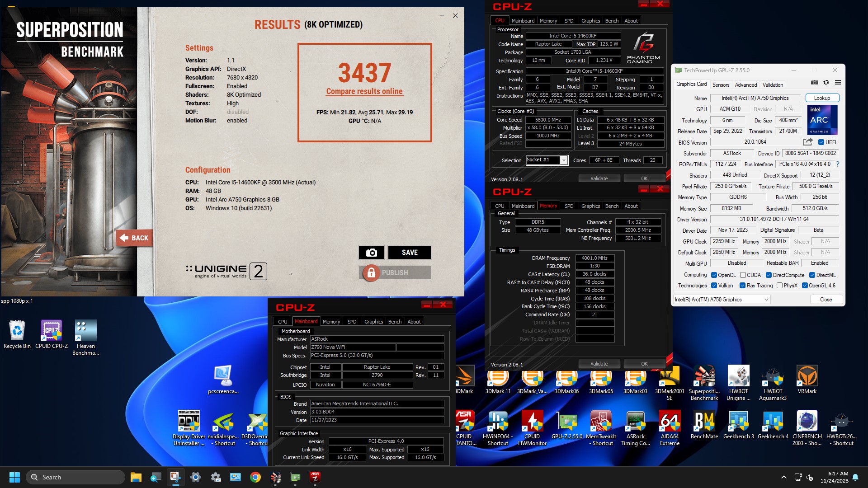Click PUBLISH button in Superposition
868x488 pixels.
pos(396,272)
